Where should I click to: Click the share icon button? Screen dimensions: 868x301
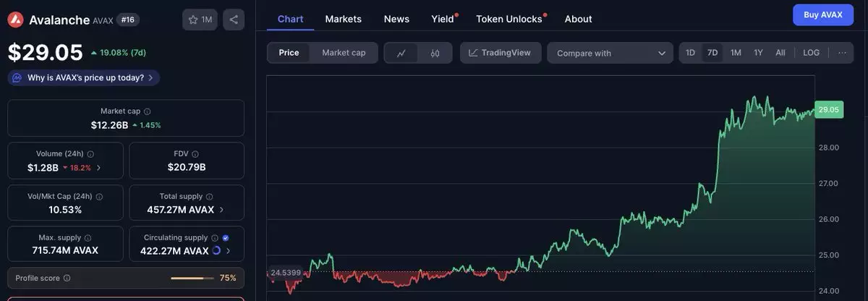click(x=233, y=20)
